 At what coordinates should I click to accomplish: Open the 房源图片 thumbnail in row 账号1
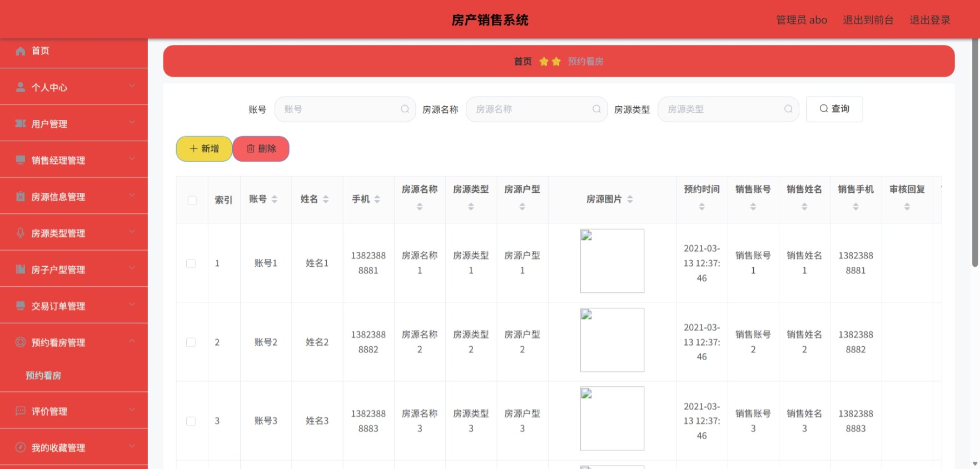612,261
